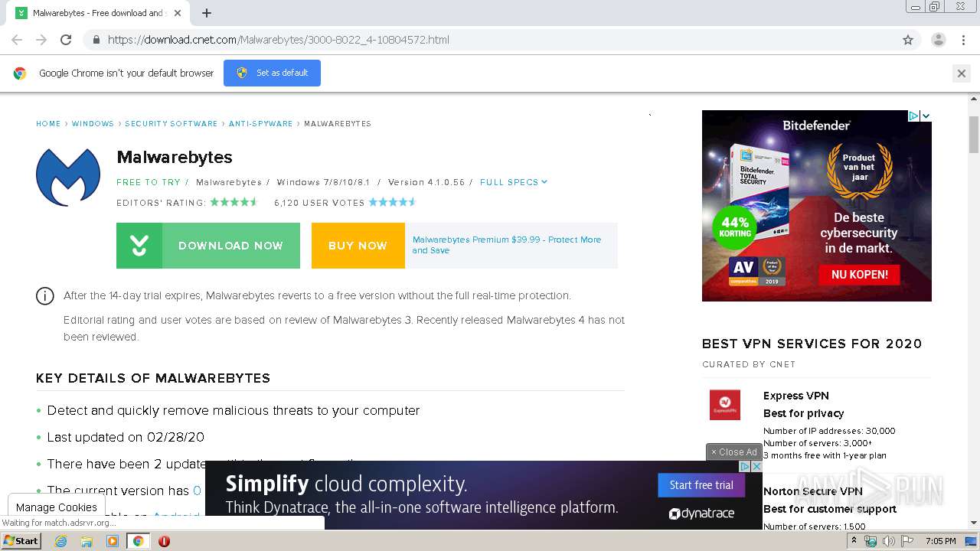Click BUY NOW button

tap(358, 246)
